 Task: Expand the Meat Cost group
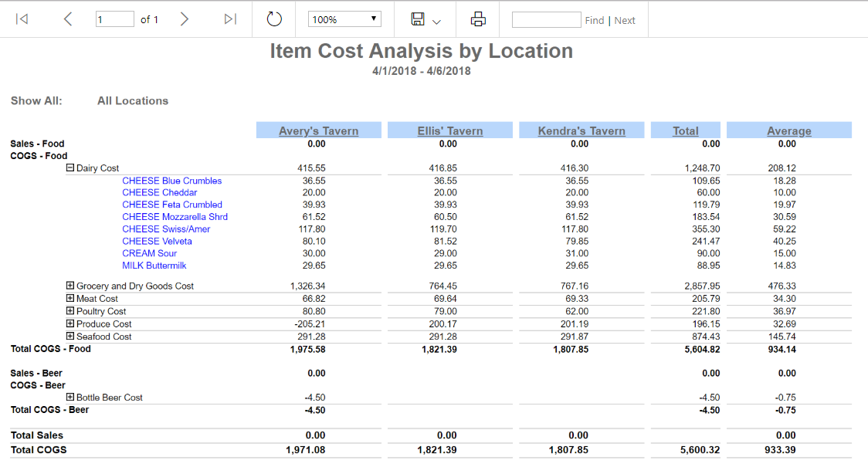click(70, 298)
